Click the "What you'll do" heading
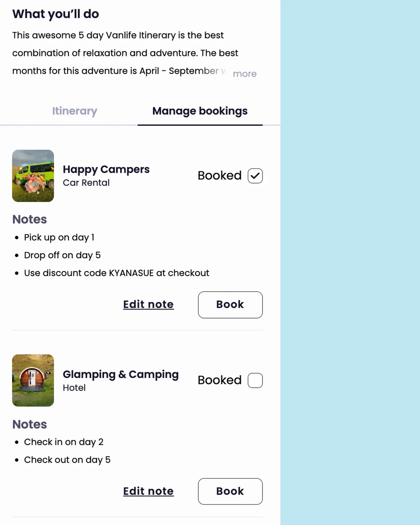Viewport: 420px width, 525px height. (56, 14)
